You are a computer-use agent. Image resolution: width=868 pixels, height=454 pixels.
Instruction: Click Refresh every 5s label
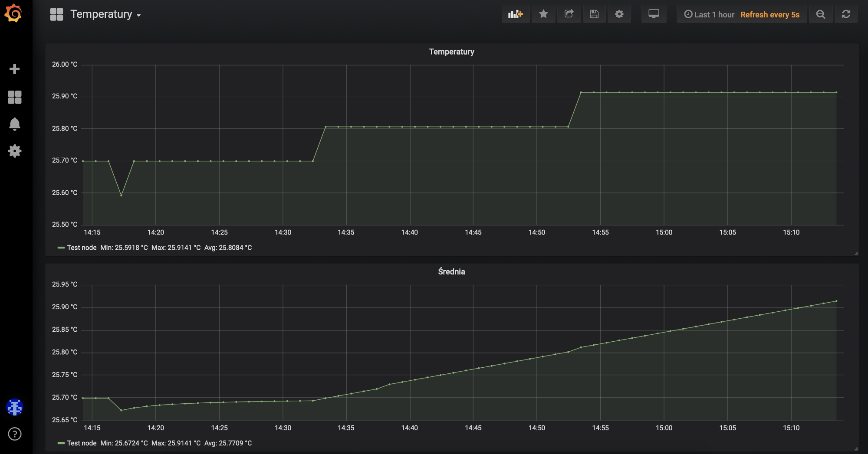pyautogui.click(x=770, y=15)
